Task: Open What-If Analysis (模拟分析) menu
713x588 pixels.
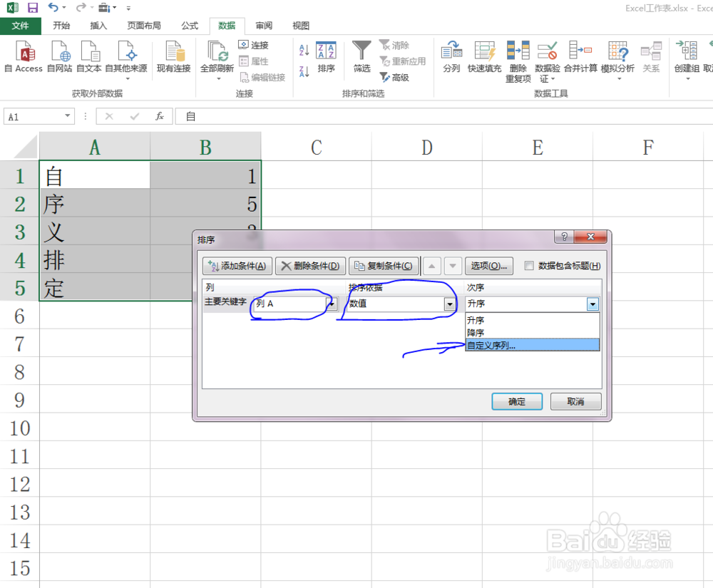Action: point(617,60)
